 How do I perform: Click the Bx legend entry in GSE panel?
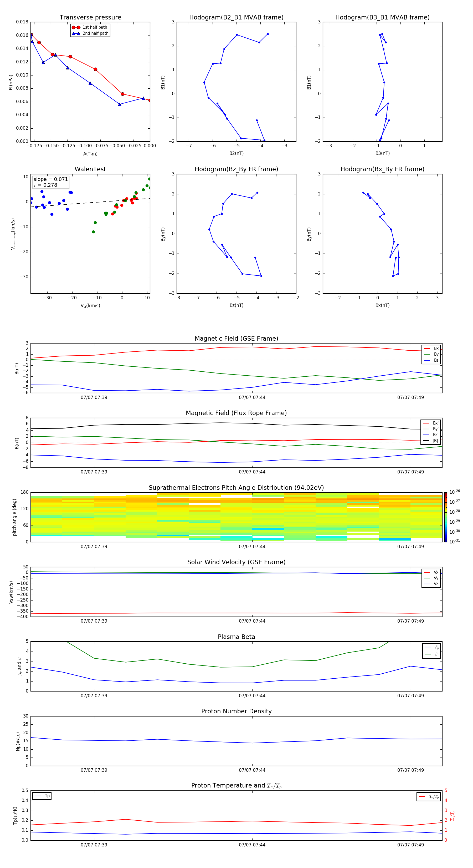point(431,349)
